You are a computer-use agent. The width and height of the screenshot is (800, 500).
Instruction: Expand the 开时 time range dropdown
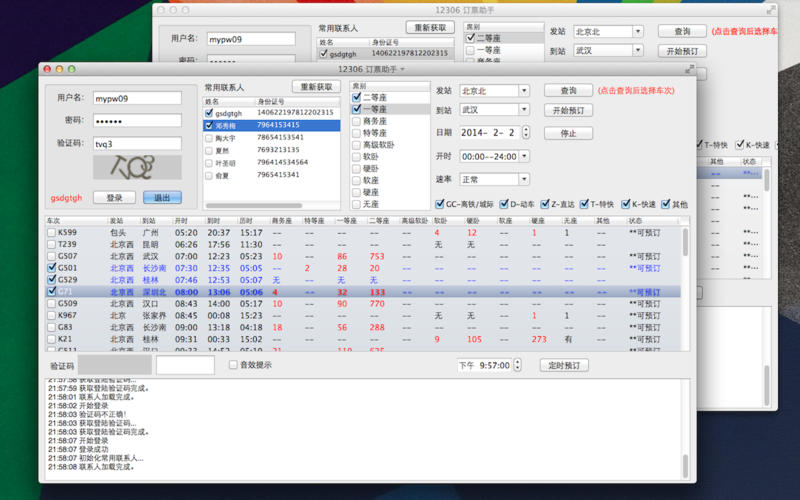tap(525, 156)
